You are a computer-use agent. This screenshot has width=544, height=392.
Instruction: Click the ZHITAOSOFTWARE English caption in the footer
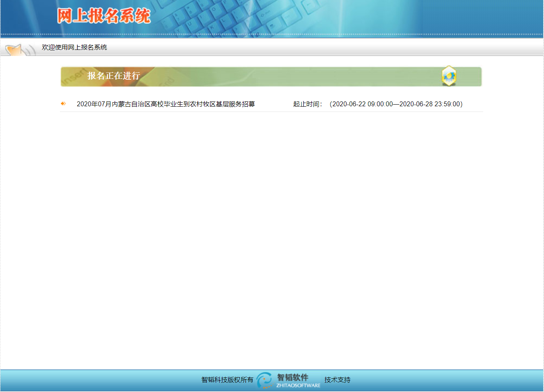tap(298, 386)
